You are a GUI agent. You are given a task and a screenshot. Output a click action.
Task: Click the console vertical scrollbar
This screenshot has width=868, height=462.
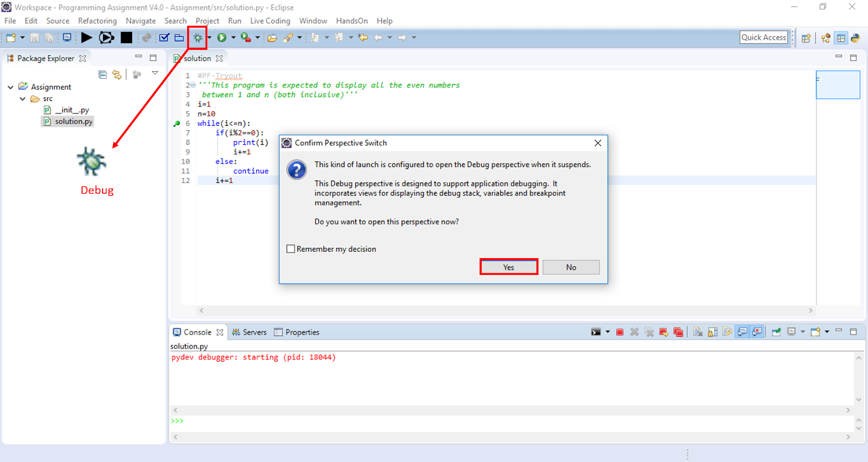[859, 378]
